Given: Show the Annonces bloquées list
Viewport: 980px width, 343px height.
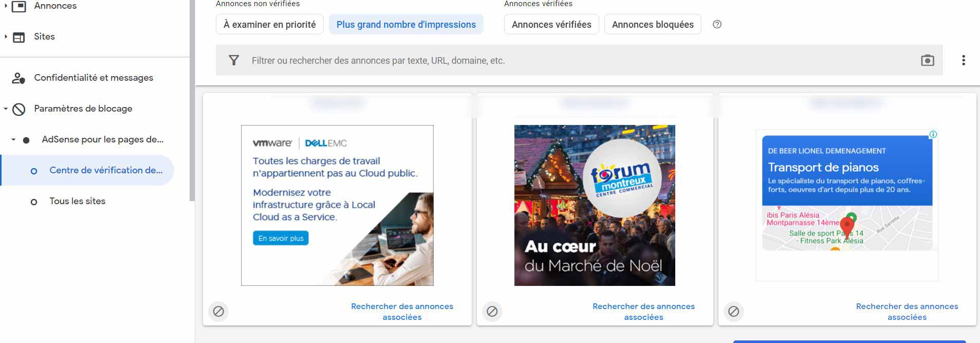Looking at the screenshot, I should [x=653, y=24].
